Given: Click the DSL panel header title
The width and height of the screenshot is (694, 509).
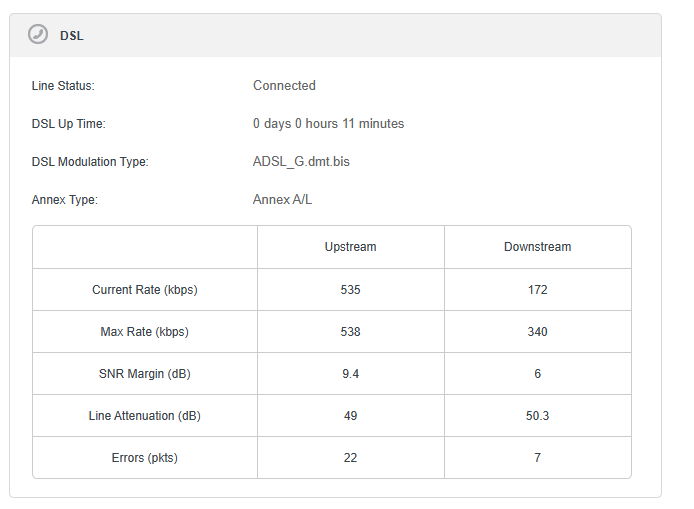Looking at the screenshot, I should [72, 35].
